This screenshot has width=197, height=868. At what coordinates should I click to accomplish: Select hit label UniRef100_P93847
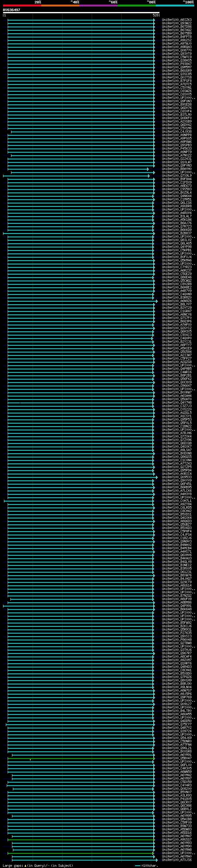(x=177, y=64)
